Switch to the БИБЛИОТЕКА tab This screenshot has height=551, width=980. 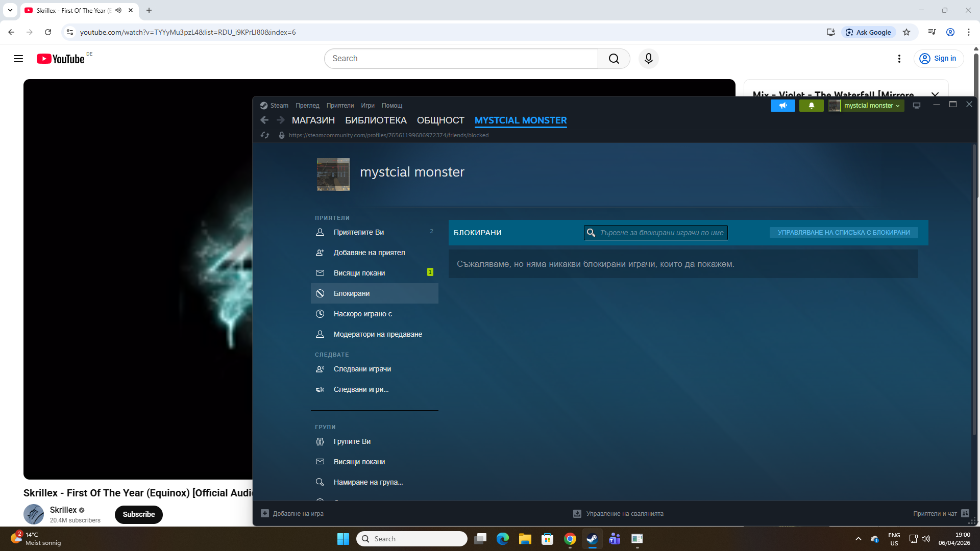pyautogui.click(x=376, y=120)
